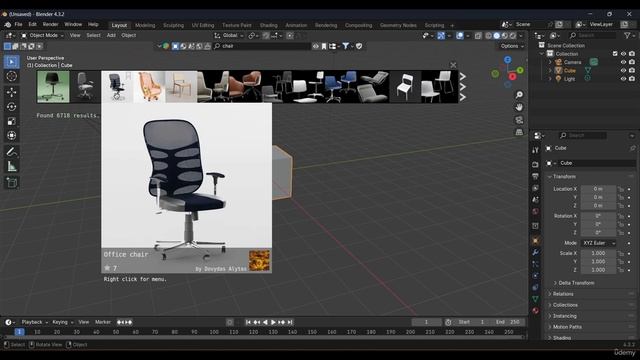
Task: Select the Measure tool
Action: 11,167
